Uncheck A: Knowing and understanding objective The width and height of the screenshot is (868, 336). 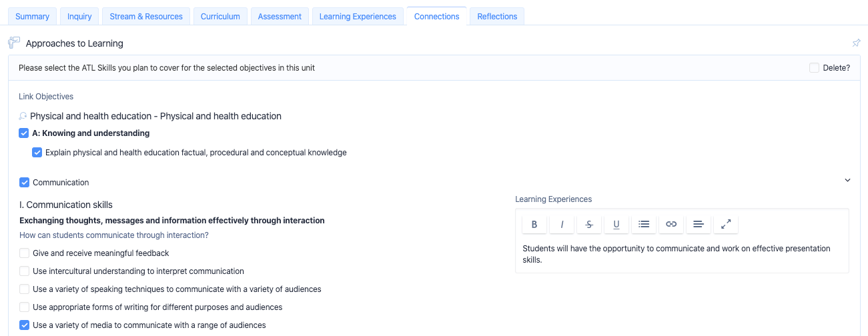[24, 133]
